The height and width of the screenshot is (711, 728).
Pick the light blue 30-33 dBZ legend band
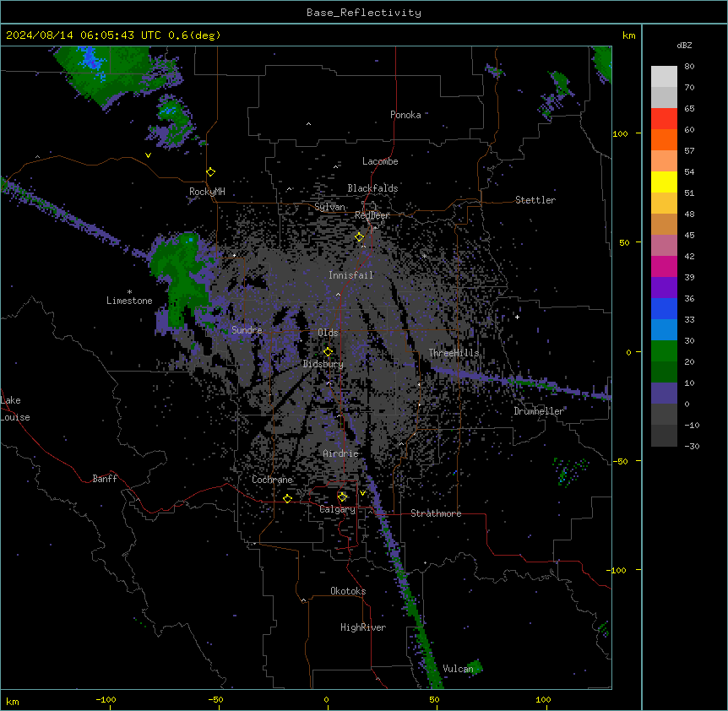(664, 330)
